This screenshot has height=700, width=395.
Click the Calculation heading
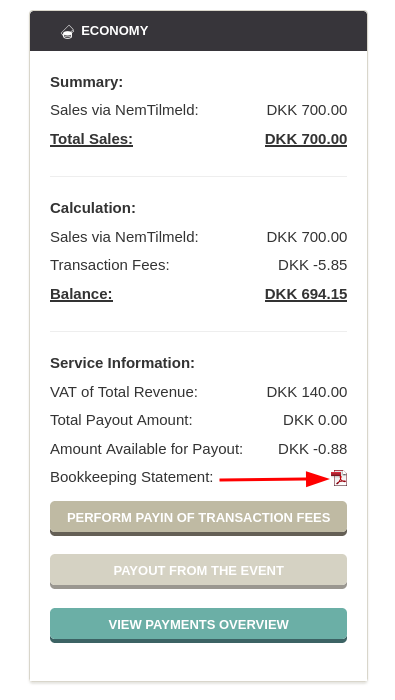[93, 208]
